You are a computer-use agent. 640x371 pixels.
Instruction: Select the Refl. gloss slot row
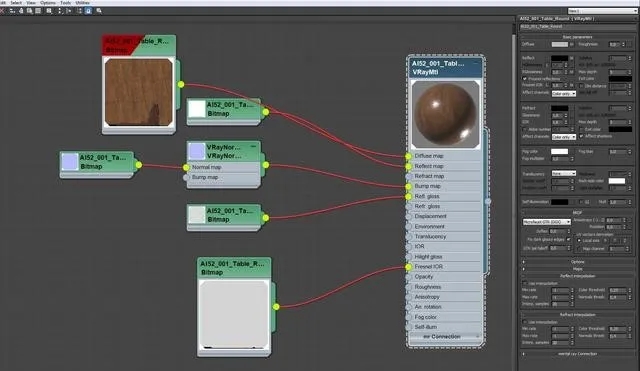(x=445, y=196)
